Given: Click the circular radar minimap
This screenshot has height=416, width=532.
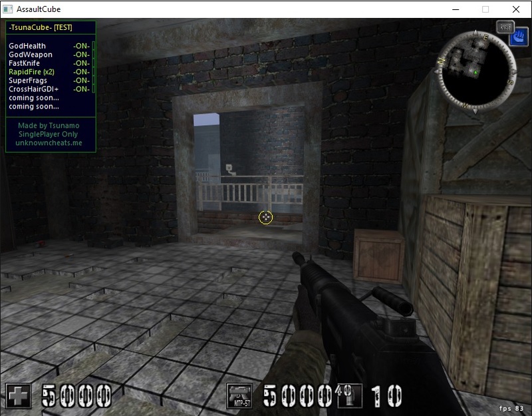Looking at the screenshot, I should 476,71.
